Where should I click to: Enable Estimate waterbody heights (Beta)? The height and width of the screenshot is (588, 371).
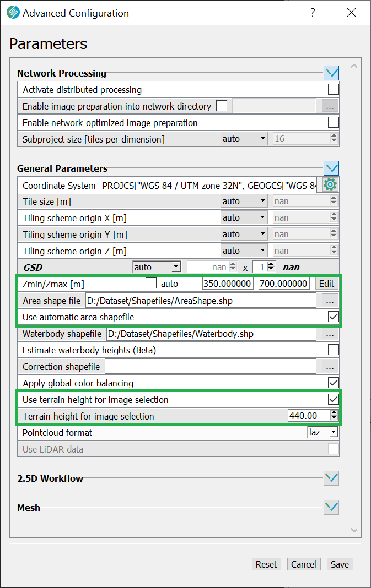point(333,350)
